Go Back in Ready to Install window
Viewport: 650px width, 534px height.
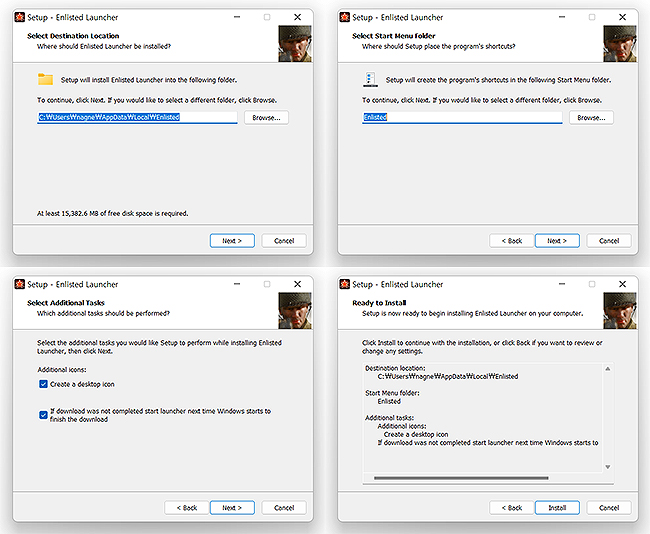point(512,507)
